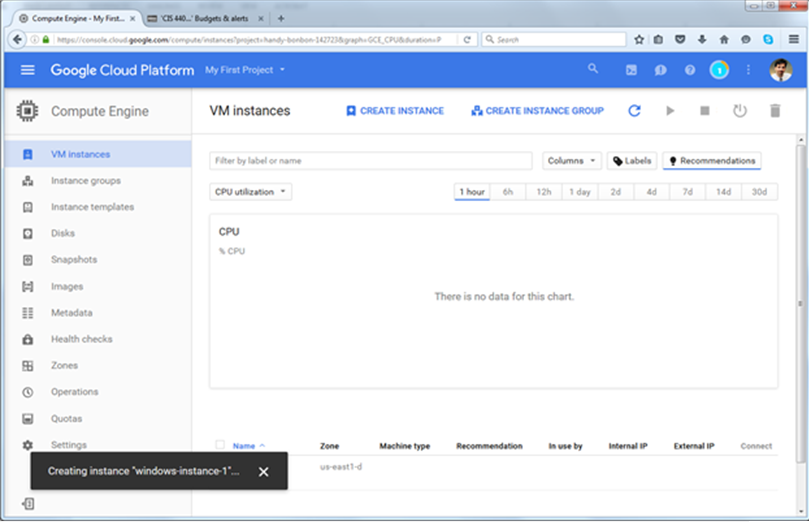Click the us-east1-d zone cell
The image size is (809, 522).
341,467
